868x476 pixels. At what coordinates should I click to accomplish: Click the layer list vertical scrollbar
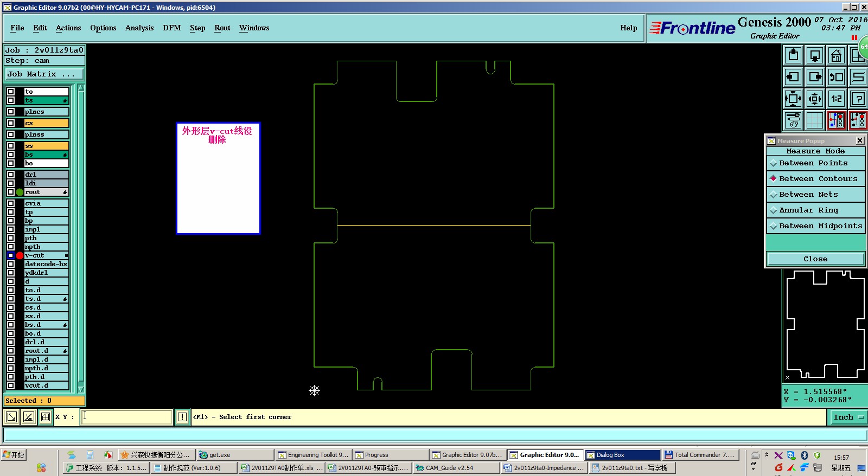point(81,239)
